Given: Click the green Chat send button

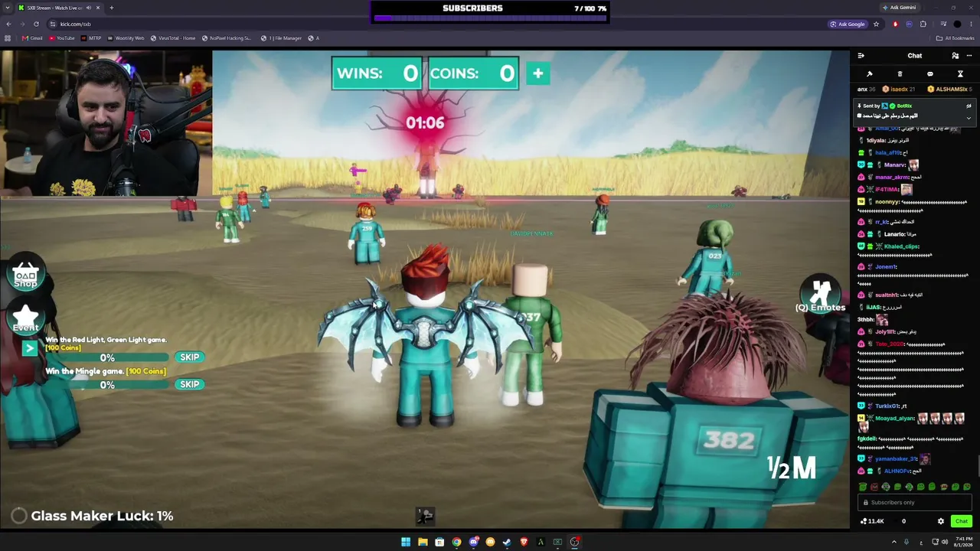Looking at the screenshot, I should pos(962,521).
